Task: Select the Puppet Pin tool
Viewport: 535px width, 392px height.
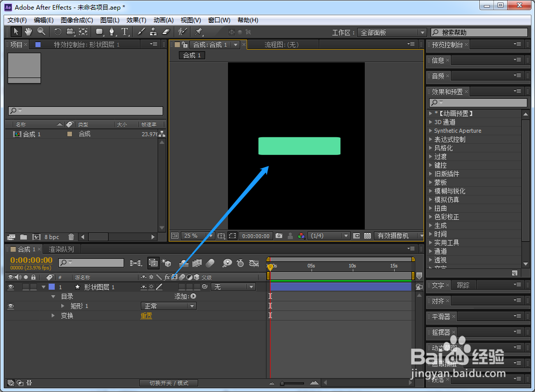Action: pyautogui.click(x=198, y=32)
